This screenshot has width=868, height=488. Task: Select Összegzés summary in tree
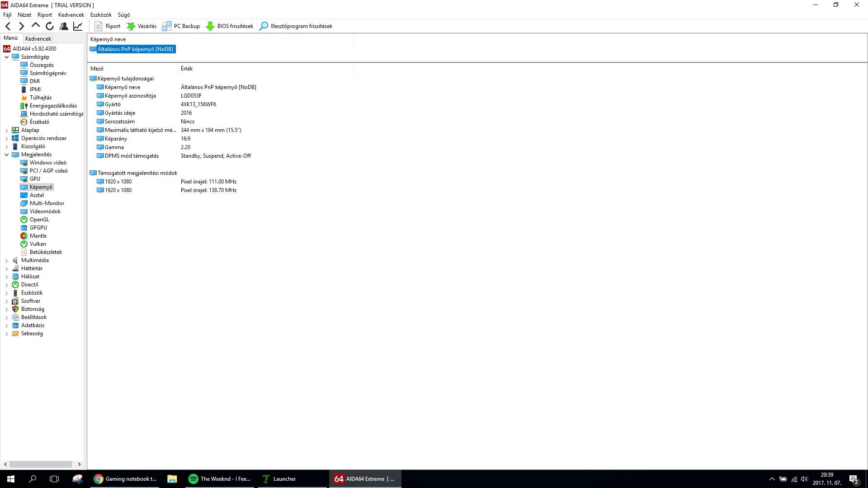pyautogui.click(x=42, y=65)
